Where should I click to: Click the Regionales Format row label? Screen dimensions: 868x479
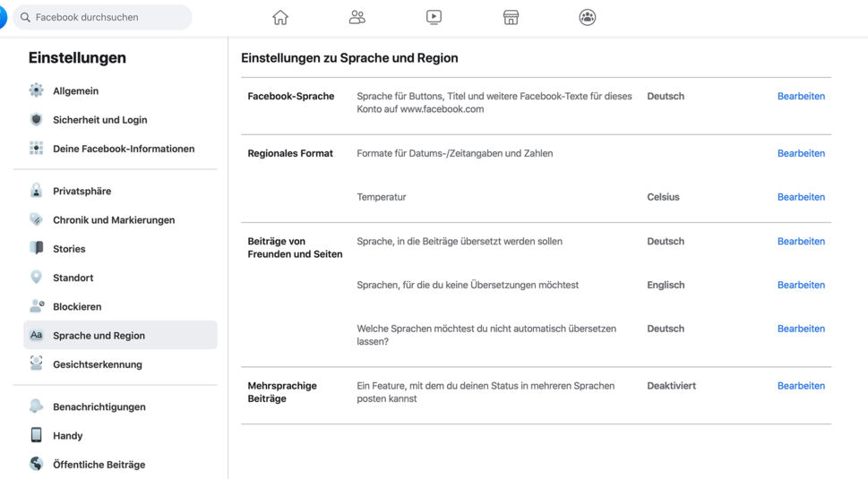(290, 153)
